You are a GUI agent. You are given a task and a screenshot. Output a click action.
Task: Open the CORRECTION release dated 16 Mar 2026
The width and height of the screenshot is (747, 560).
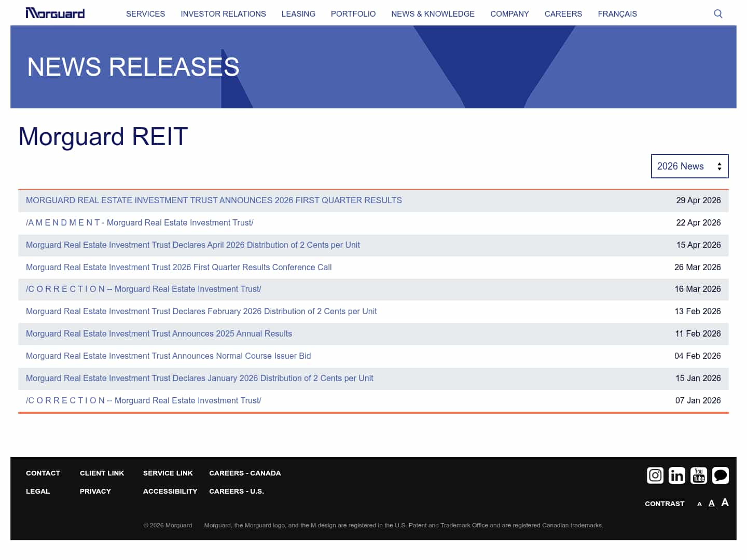click(144, 289)
